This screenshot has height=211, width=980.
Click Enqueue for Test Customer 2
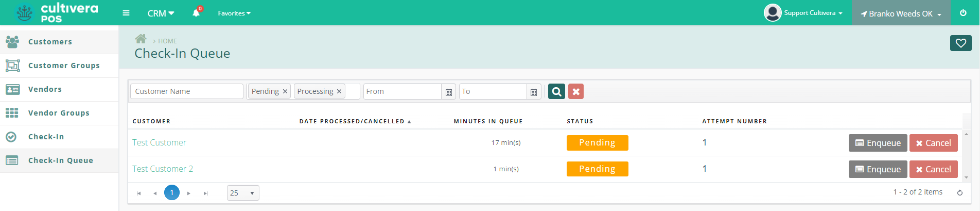(x=878, y=169)
